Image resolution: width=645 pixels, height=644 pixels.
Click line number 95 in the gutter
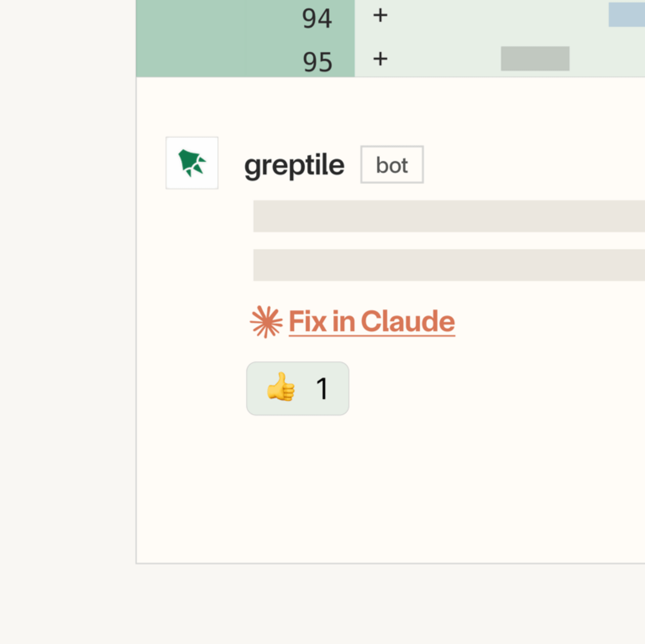(317, 60)
